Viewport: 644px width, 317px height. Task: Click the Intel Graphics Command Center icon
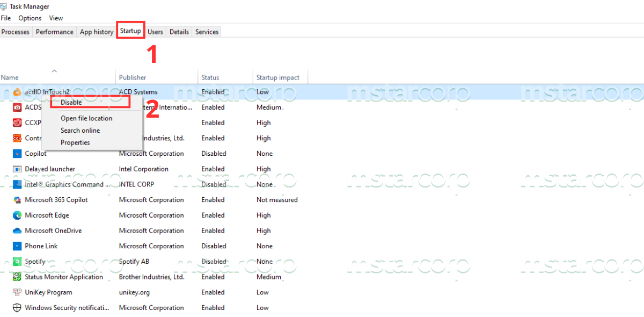pos(17,184)
